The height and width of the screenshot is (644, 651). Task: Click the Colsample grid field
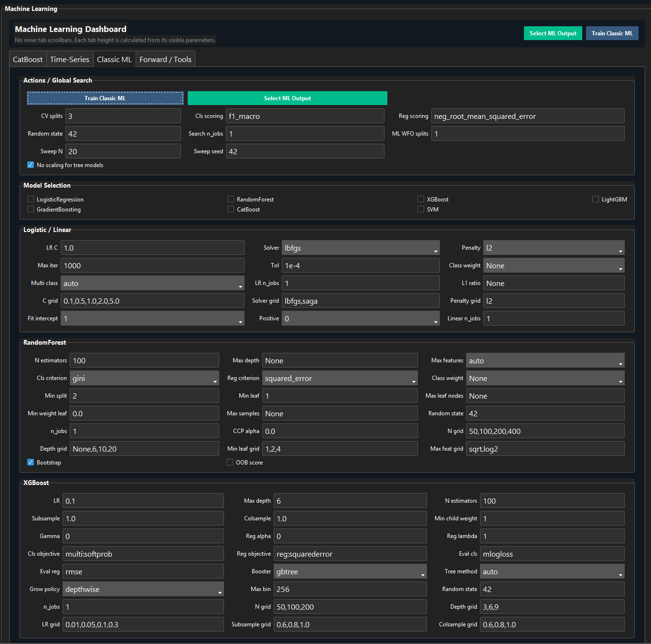point(552,624)
